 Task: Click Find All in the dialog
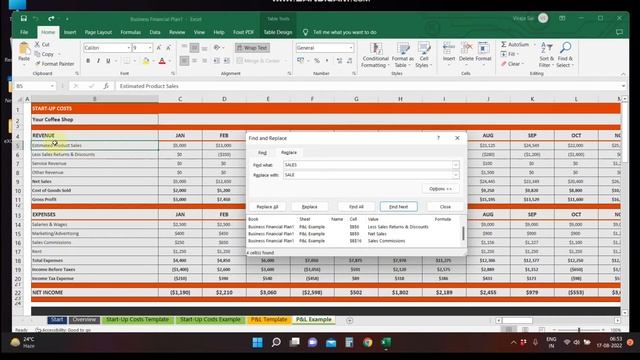tap(356, 207)
